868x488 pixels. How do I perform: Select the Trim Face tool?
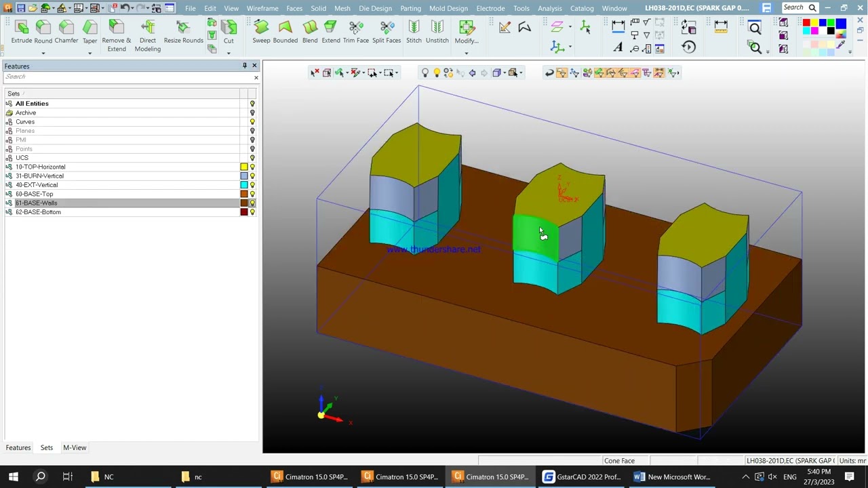[x=356, y=33]
